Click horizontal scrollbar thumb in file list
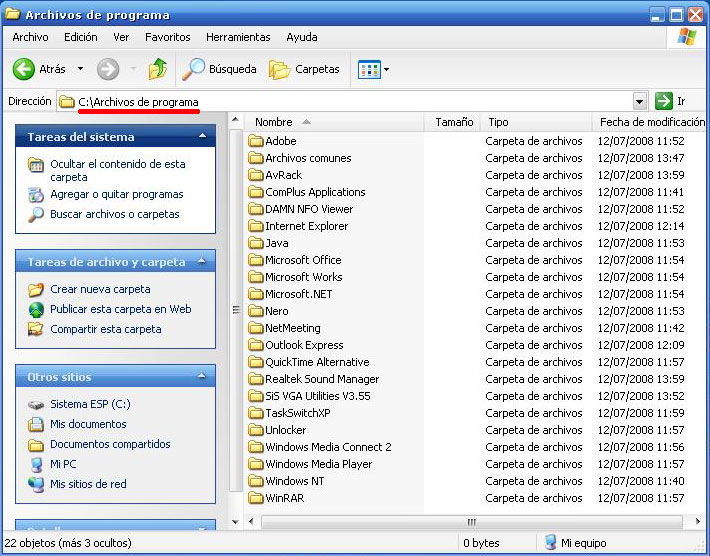710x556 pixels. click(x=471, y=522)
